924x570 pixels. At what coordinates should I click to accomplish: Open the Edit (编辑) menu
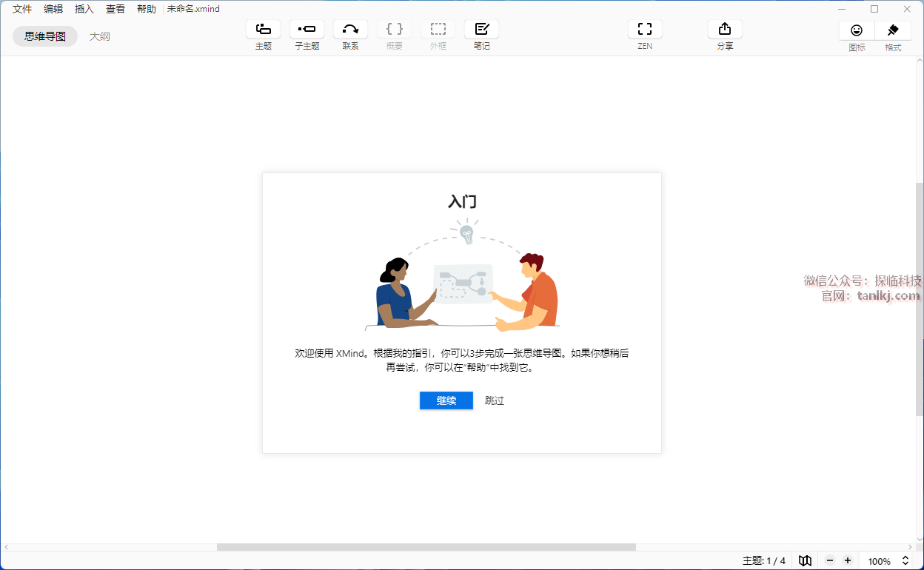click(53, 9)
